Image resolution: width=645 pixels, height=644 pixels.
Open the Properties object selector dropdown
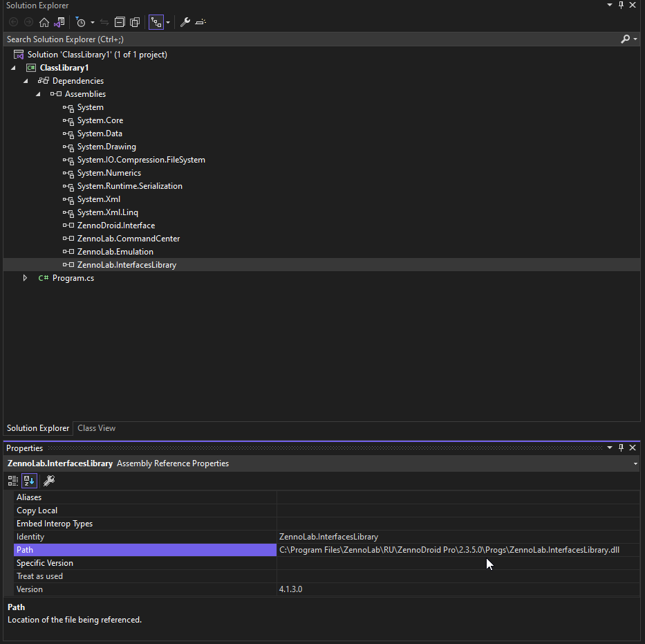[x=635, y=463]
